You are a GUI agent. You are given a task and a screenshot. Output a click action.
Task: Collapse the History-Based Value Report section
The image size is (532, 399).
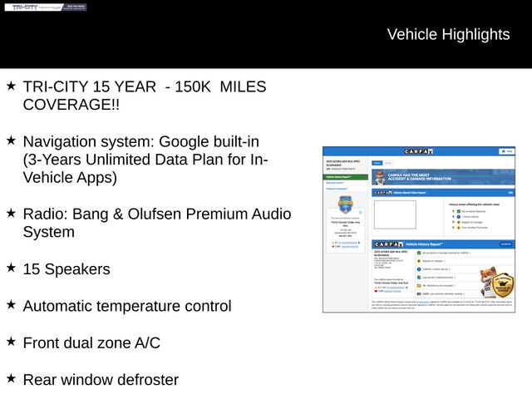click(x=510, y=192)
